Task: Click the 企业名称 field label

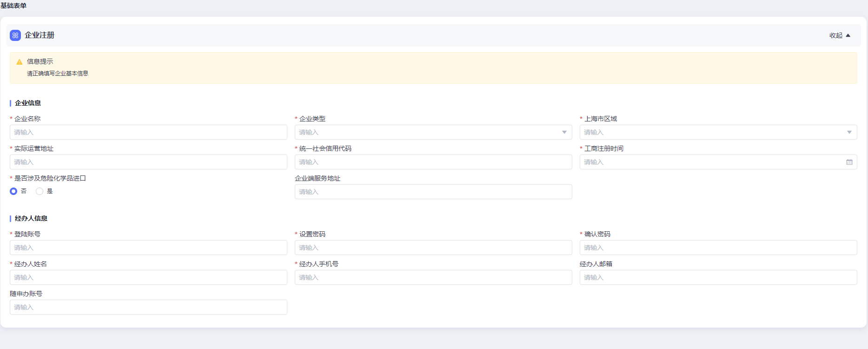Action: tap(27, 119)
